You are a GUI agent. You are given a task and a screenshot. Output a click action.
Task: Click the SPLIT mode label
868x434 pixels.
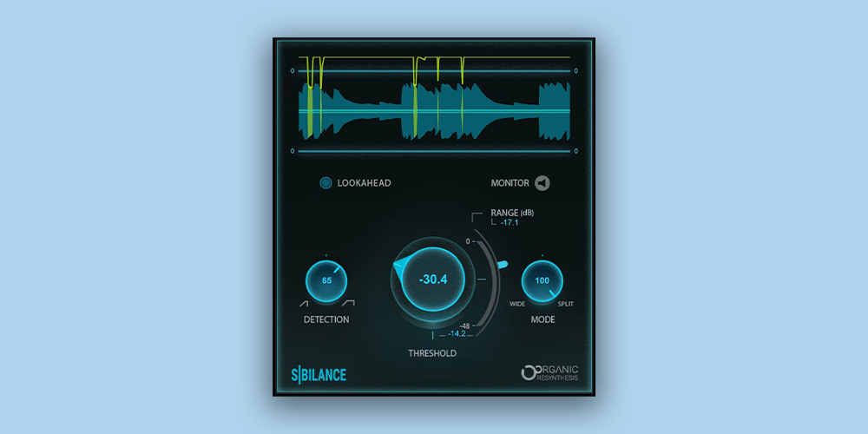pos(566,304)
